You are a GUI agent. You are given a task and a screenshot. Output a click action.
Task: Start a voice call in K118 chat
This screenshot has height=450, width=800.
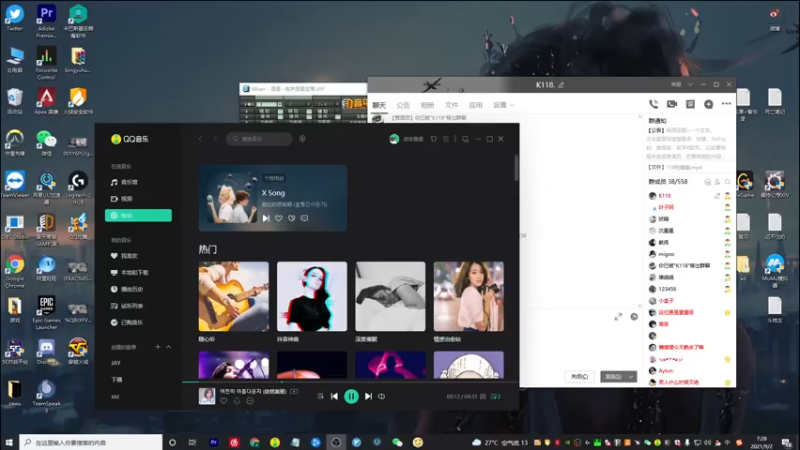tap(654, 104)
